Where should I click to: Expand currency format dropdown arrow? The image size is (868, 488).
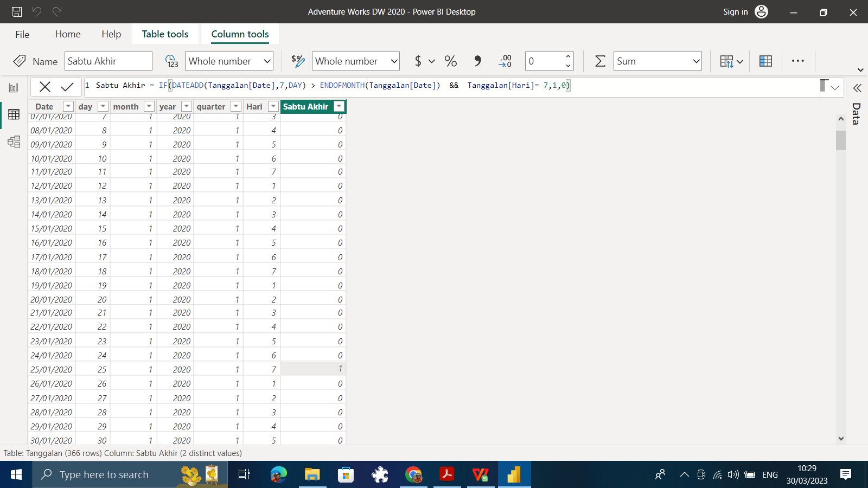[432, 61]
